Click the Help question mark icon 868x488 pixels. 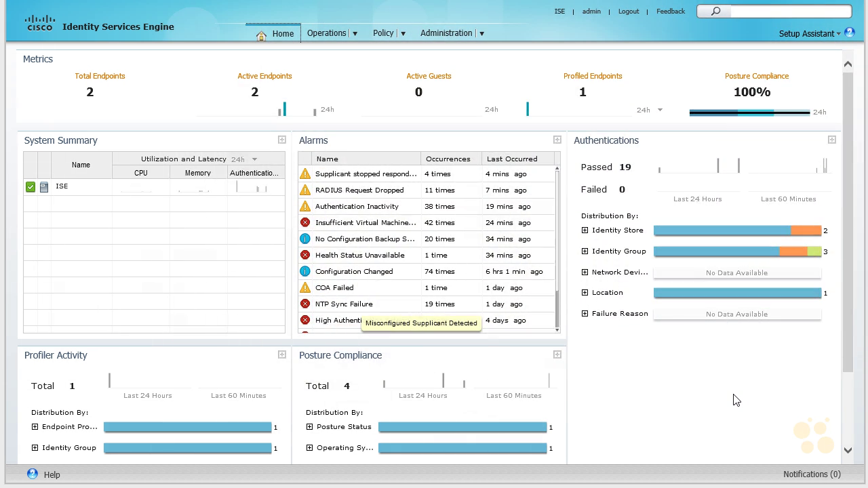pos(32,474)
